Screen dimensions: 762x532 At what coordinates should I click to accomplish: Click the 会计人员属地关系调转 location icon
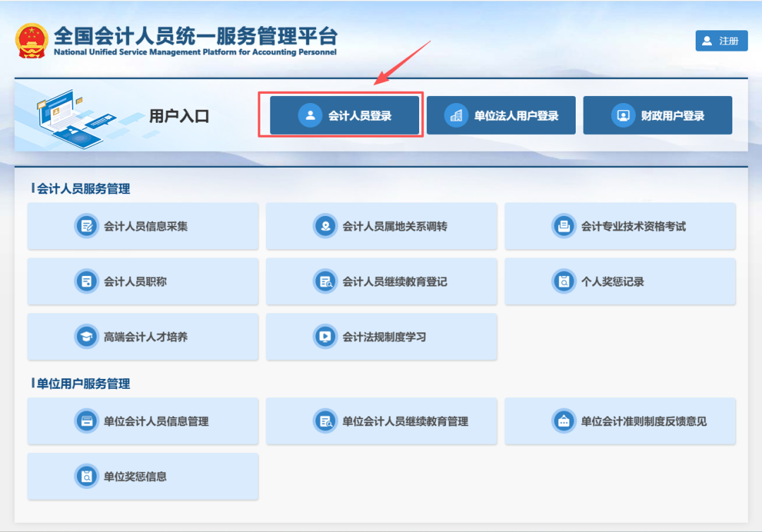click(x=325, y=226)
